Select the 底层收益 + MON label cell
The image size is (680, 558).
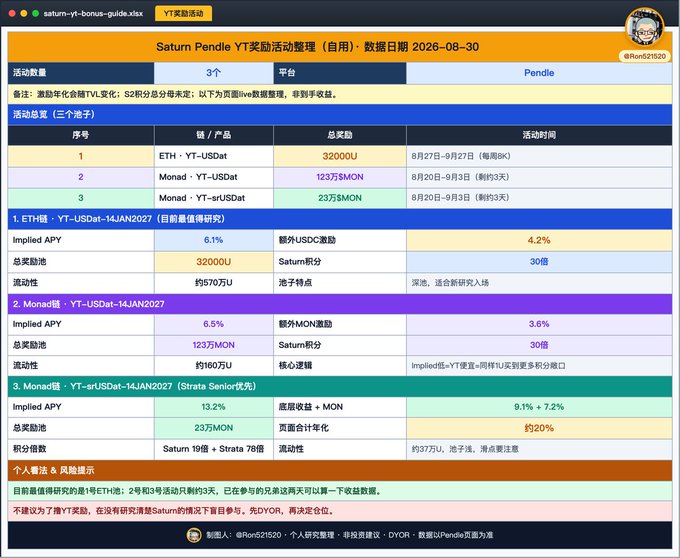(340, 407)
